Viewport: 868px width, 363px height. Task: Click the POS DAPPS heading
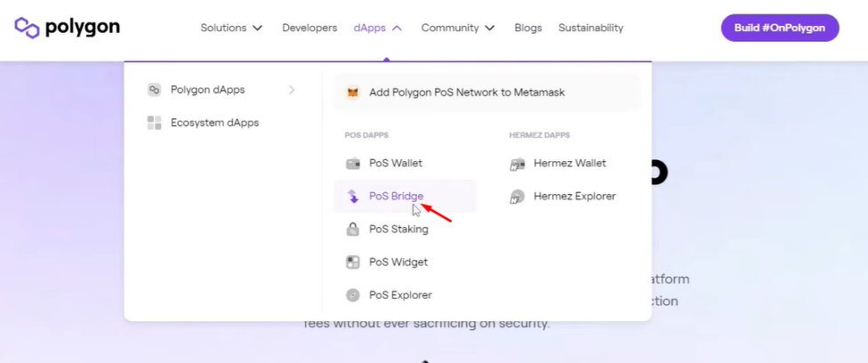tap(366, 135)
